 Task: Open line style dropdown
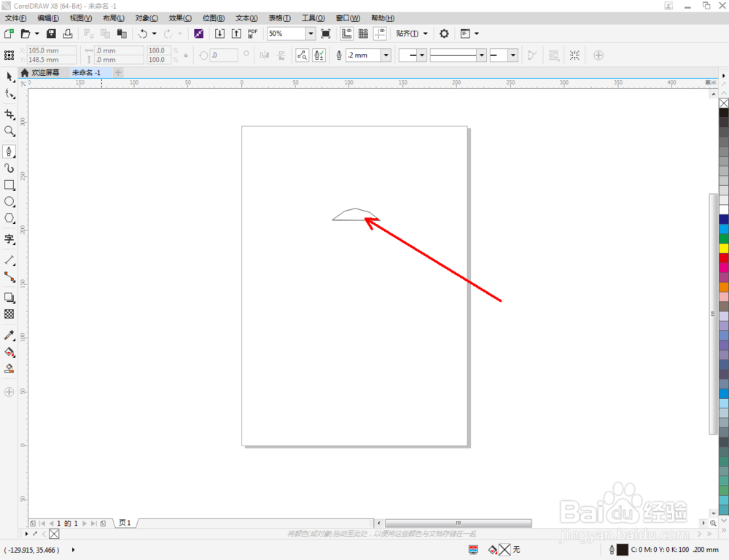click(482, 55)
